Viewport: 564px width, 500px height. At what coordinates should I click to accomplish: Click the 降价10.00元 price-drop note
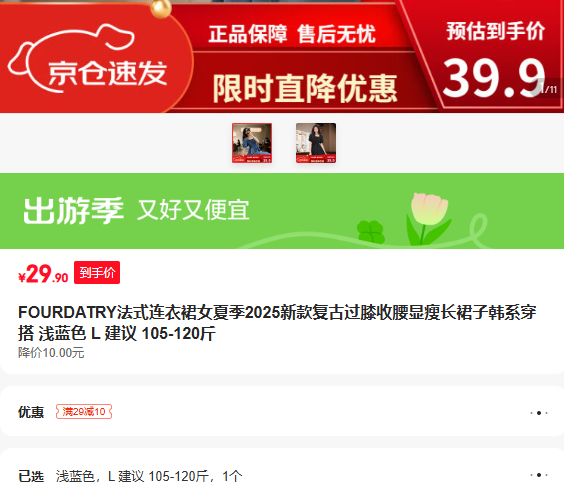tap(51, 353)
